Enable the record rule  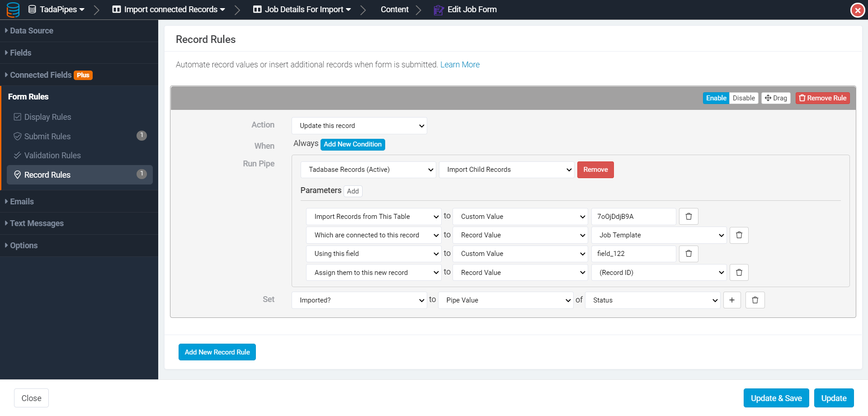pos(716,98)
